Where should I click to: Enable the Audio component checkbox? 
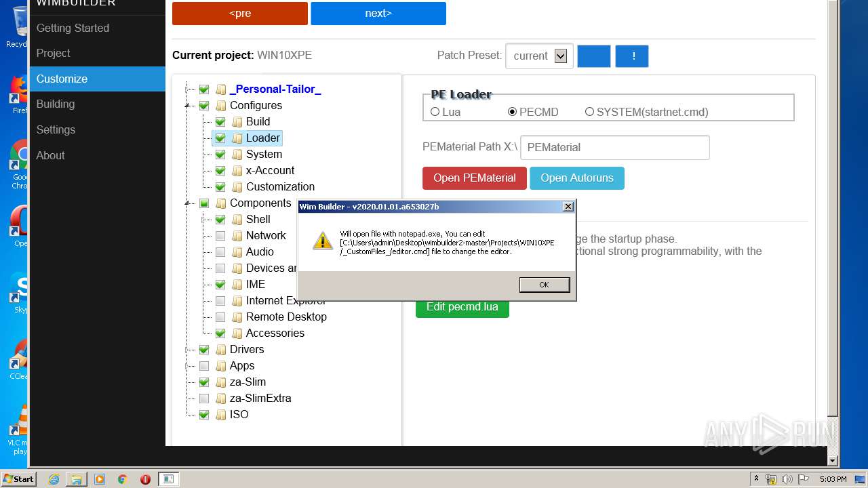point(220,251)
